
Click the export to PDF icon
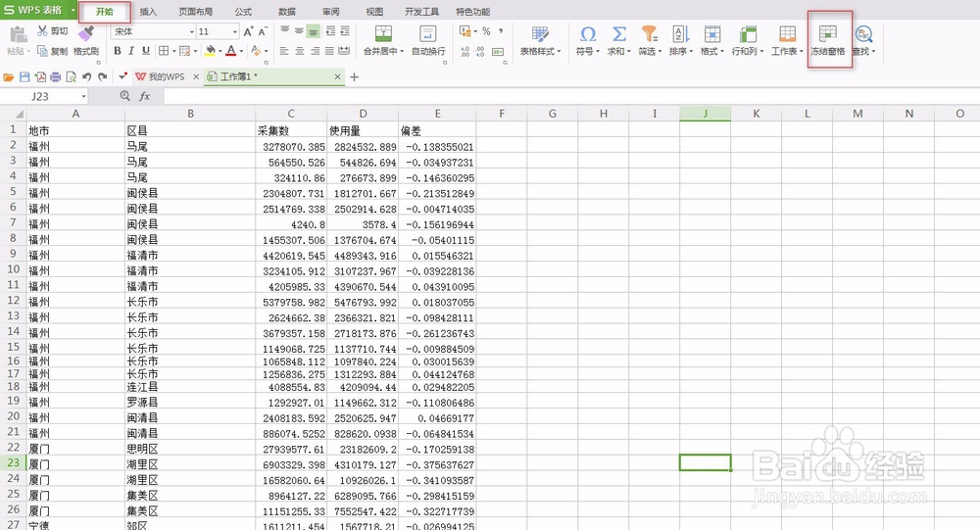point(40,76)
